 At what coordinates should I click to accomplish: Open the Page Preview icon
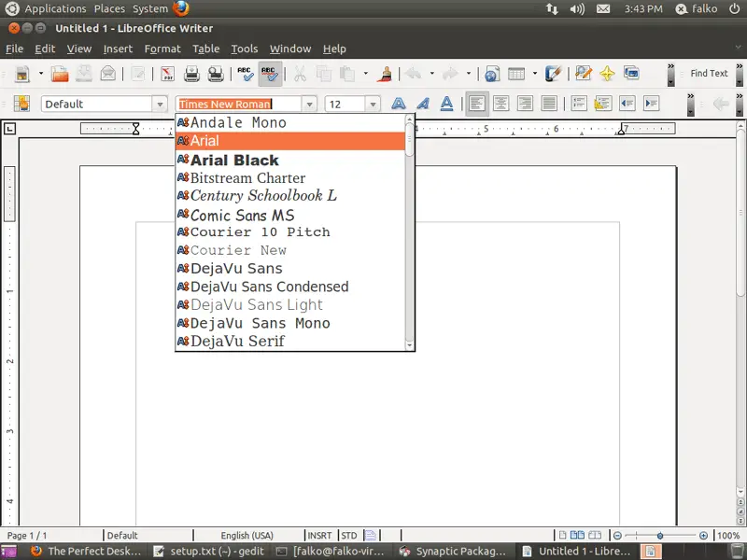(216, 74)
